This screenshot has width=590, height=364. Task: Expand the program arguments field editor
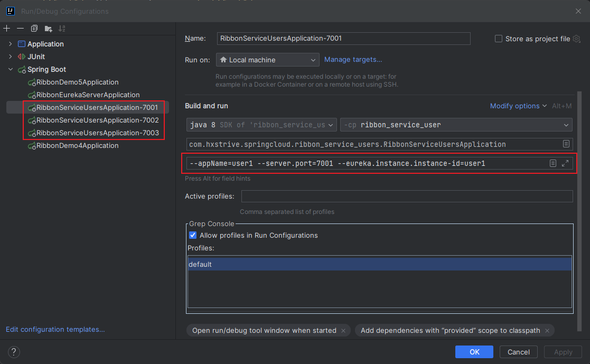(565, 163)
